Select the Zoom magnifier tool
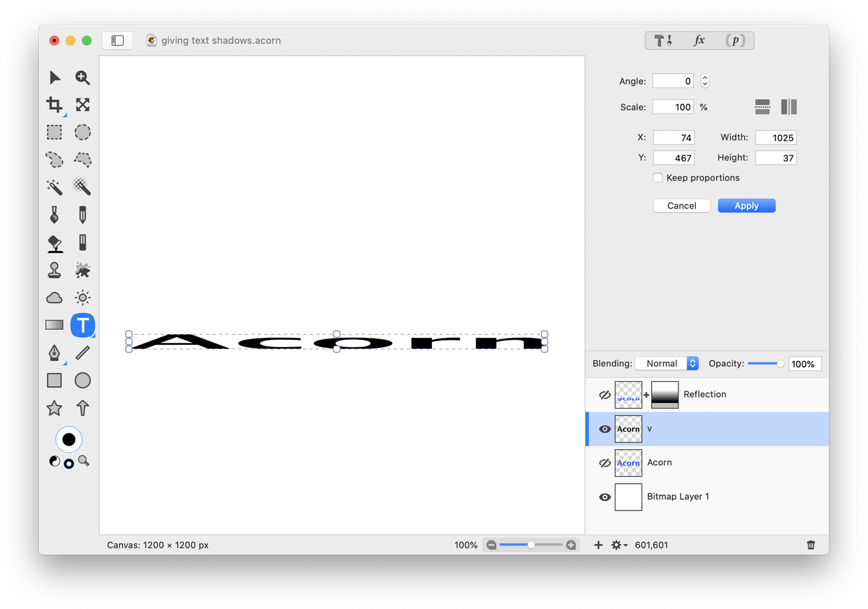This screenshot has height=609, width=868. (x=82, y=77)
